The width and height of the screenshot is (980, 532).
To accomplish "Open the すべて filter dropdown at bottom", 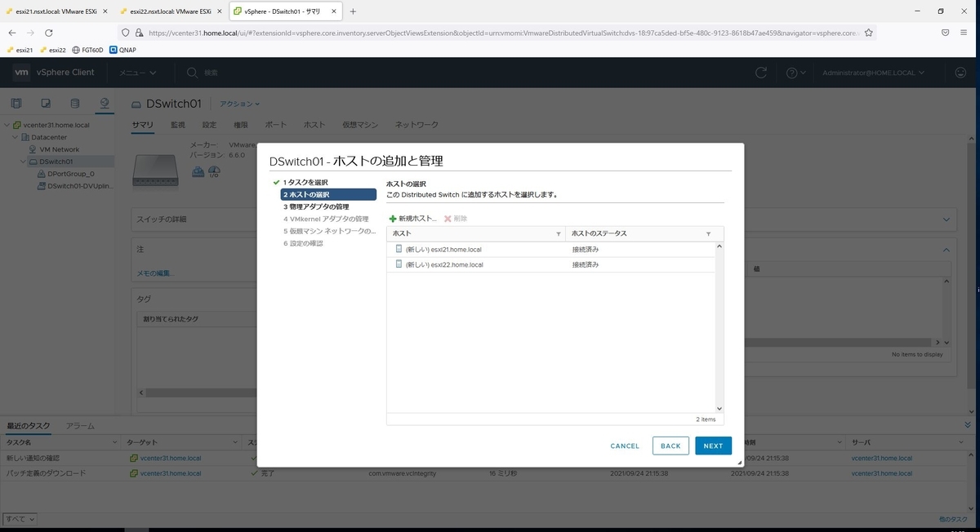I will click(x=20, y=519).
